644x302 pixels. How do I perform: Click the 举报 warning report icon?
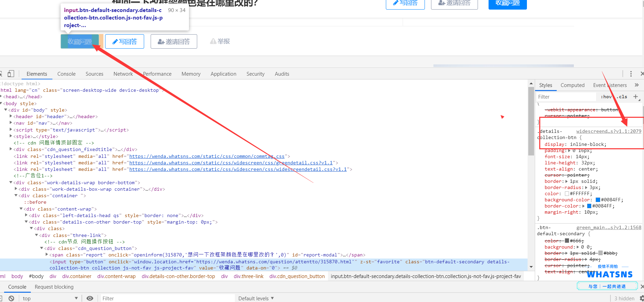213,41
